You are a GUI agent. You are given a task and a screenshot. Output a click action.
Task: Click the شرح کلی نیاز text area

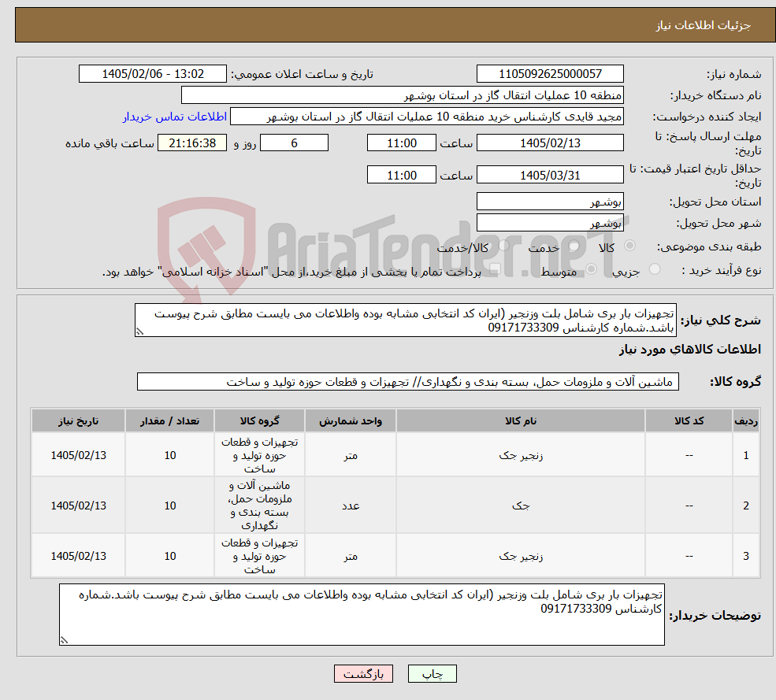click(405, 320)
